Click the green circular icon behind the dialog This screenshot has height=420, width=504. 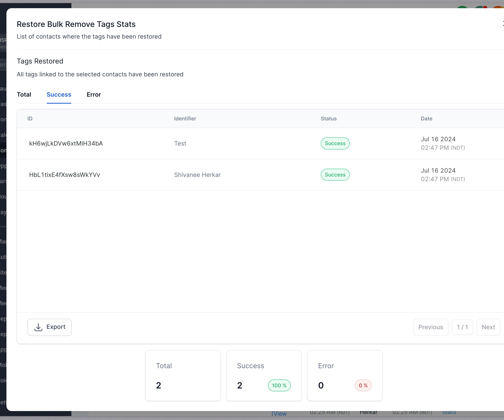click(x=462, y=7)
